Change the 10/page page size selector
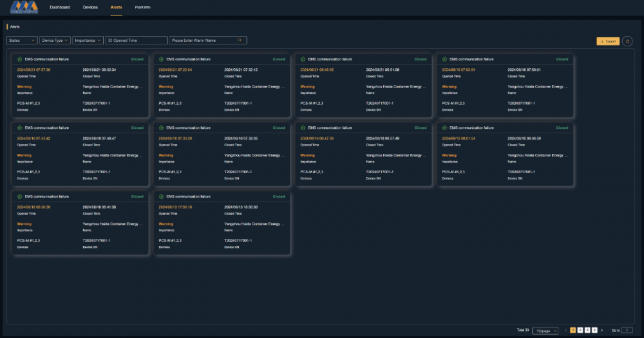The image size is (644, 338). 545,330
